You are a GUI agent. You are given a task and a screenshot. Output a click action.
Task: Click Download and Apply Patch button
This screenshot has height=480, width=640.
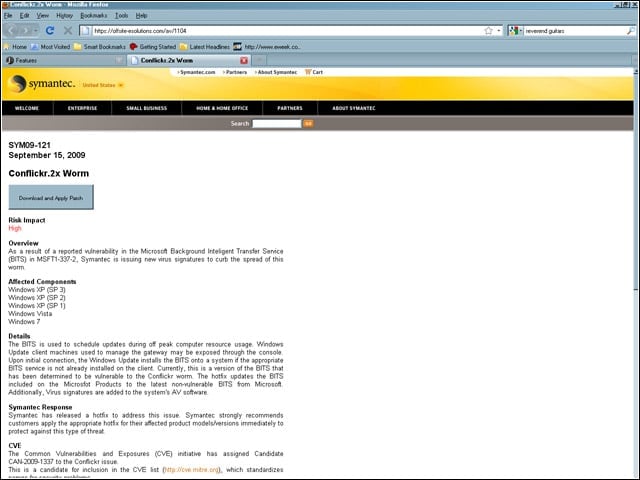coord(51,198)
